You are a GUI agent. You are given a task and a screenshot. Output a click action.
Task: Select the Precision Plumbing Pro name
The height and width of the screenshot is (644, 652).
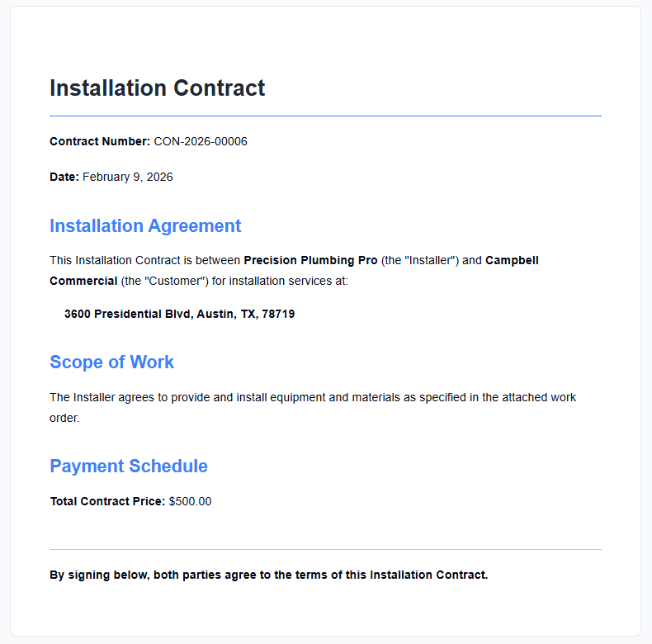(x=310, y=260)
